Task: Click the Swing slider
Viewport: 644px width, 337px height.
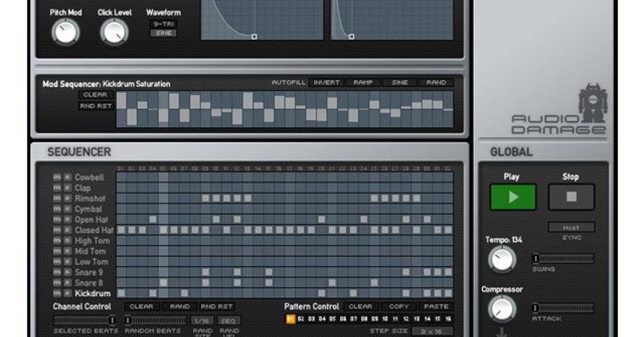Action: 563,259
